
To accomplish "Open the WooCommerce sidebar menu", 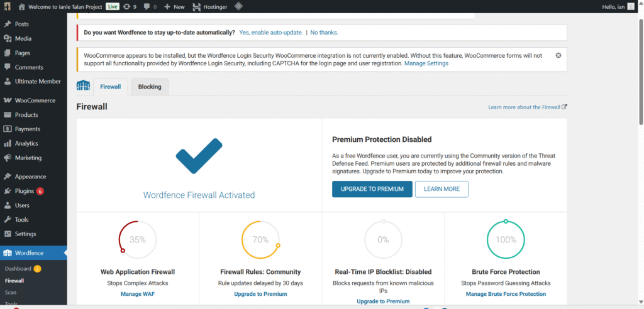I will (35, 100).
